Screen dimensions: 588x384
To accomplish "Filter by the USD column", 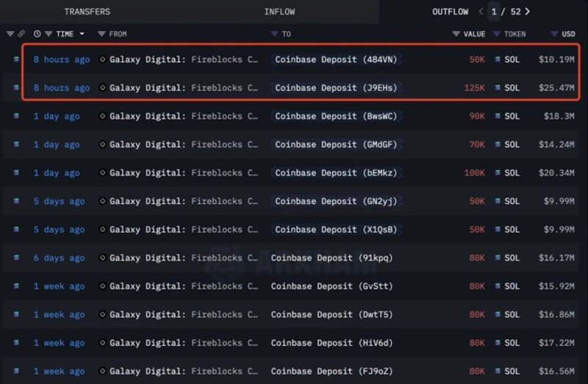I will pos(554,34).
